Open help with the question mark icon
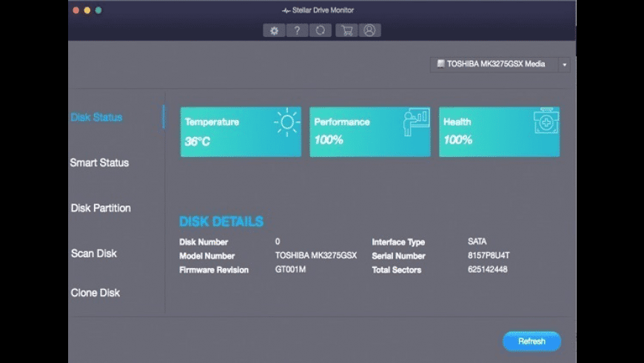Screen dimensions: 644x363 click(x=297, y=30)
